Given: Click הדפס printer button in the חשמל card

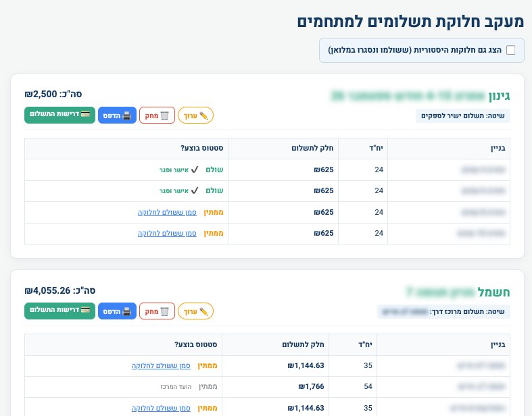Looking at the screenshot, I should click(117, 311).
